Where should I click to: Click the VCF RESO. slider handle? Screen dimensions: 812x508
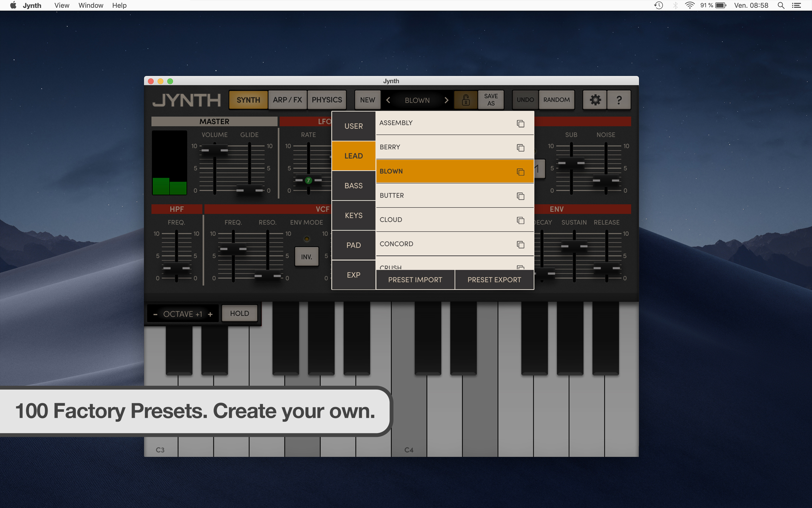pos(267,276)
